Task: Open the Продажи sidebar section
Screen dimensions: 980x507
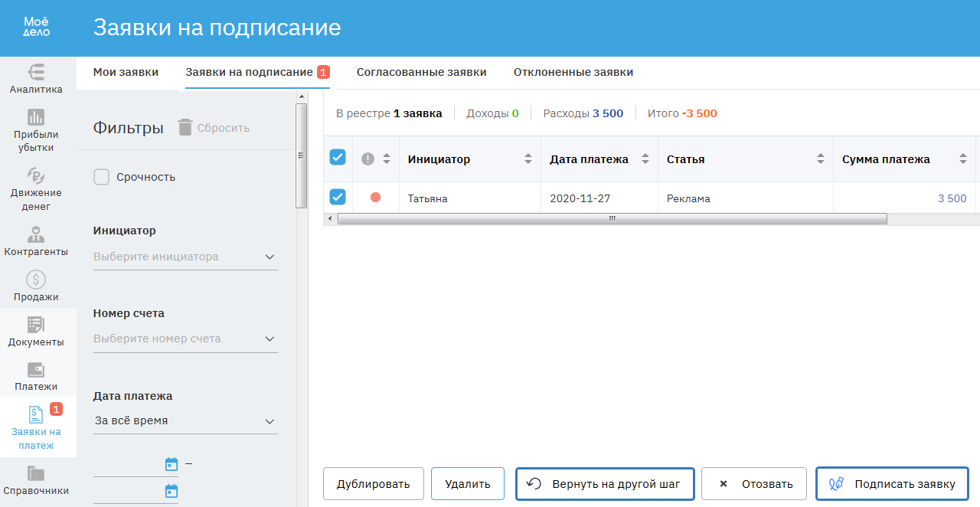Action: (x=36, y=286)
